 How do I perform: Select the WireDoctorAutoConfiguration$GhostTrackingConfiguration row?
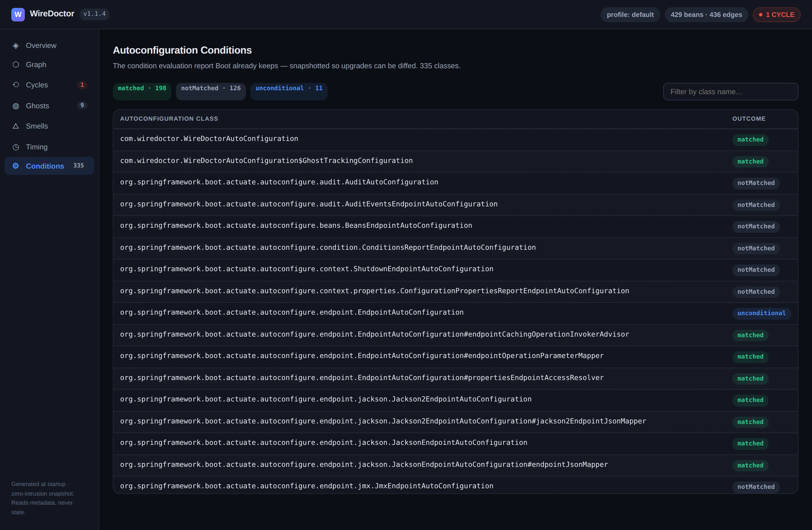(x=455, y=161)
